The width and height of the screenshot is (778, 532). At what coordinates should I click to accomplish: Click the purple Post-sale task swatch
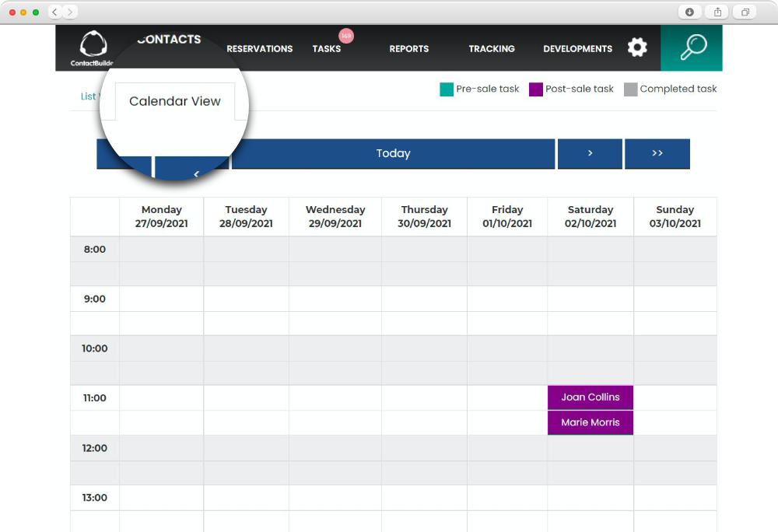pyautogui.click(x=535, y=89)
